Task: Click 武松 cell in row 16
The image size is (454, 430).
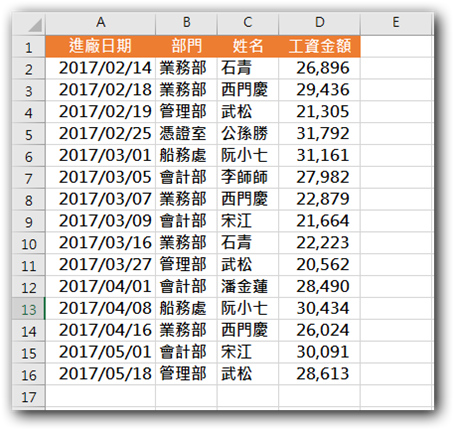Action: pos(248,374)
